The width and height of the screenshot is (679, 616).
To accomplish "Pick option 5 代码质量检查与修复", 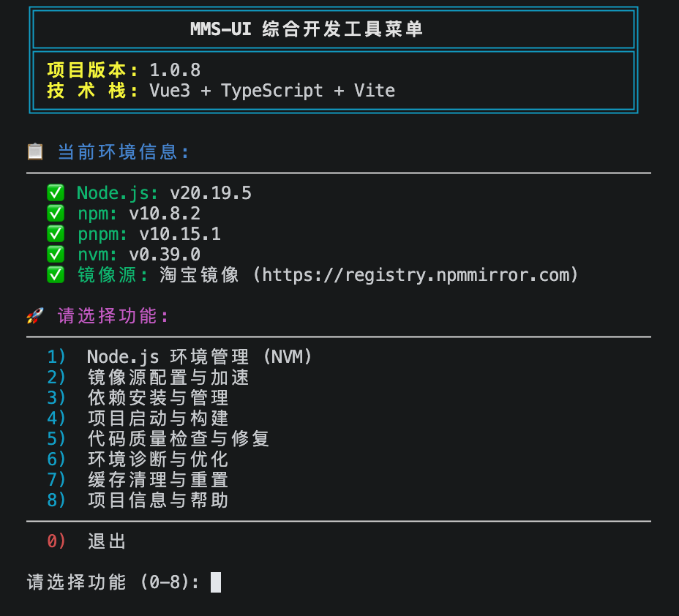I will point(158,438).
